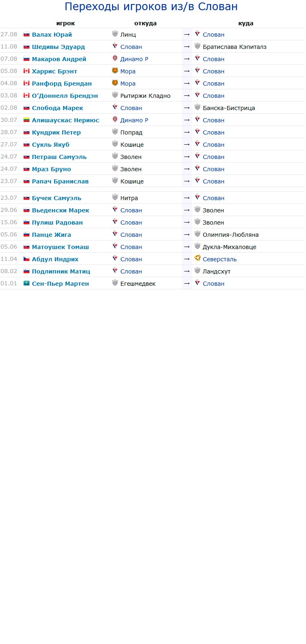This screenshot has width=306, height=644.
Task: Click the Северсталь club logo icon
Action: [197, 259]
